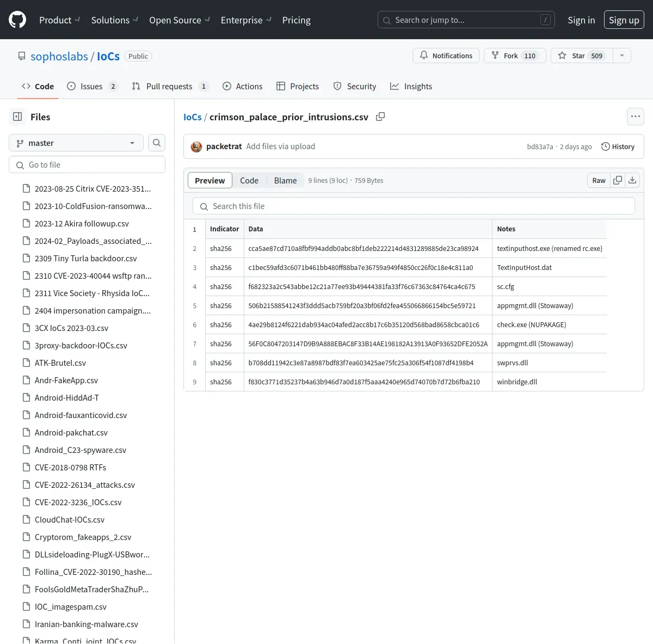
Task: Expand the Product menu
Action: (x=60, y=20)
